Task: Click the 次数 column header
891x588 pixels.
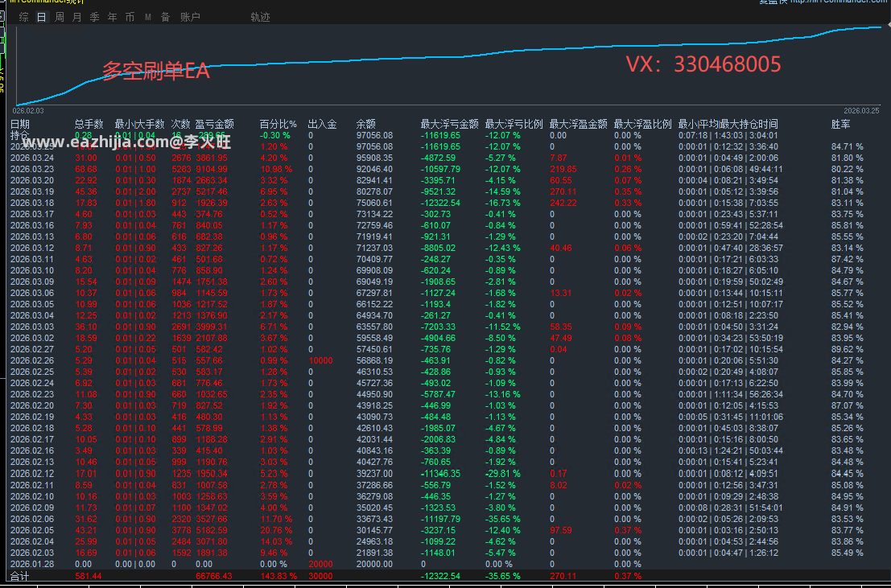Action: 181,124
